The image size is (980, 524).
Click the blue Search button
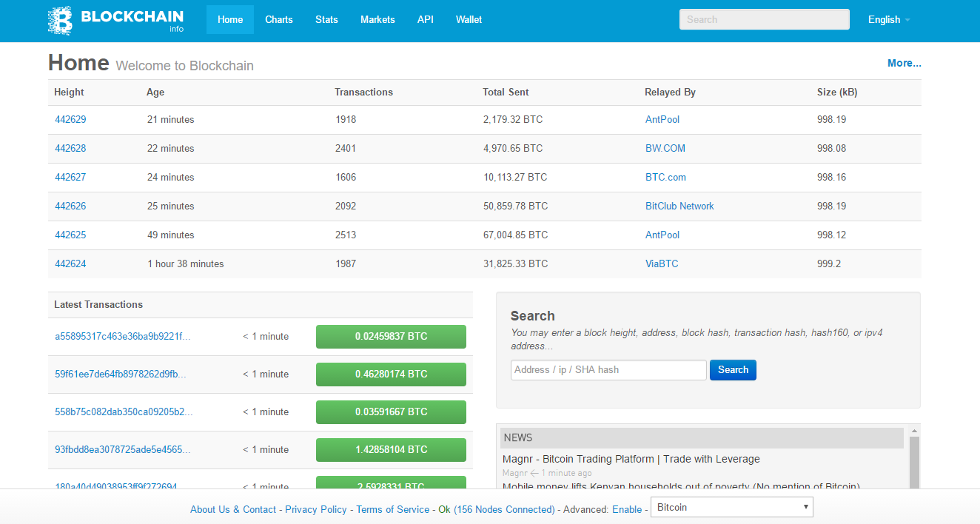(733, 370)
